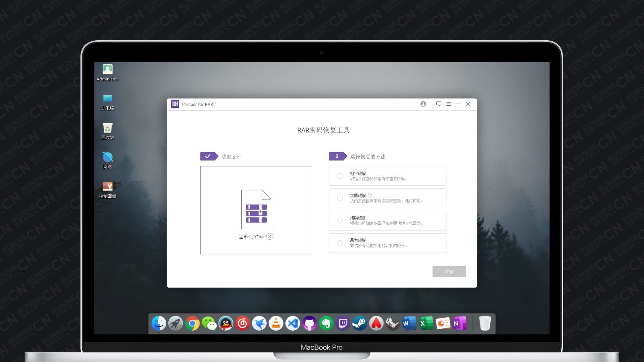
Task: Close the Passper for RAR window
Action: [x=468, y=104]
